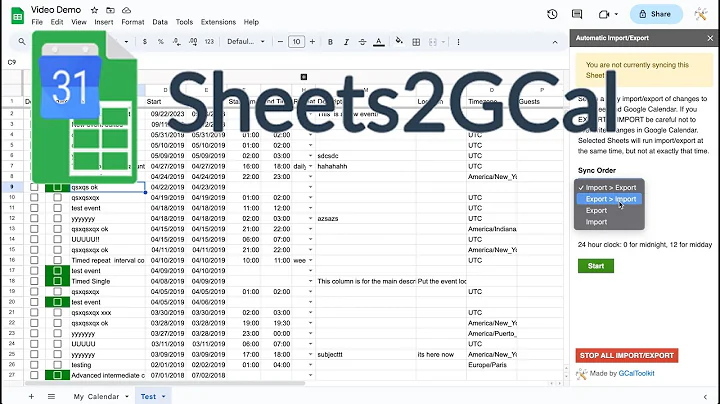Toggle first checkbox in row 10
The image size is (720, 404).
(x=34, y=197)
